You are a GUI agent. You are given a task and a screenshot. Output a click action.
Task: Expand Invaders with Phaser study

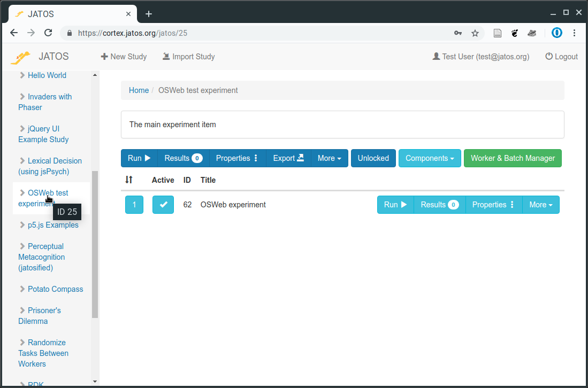click(22, 97)
